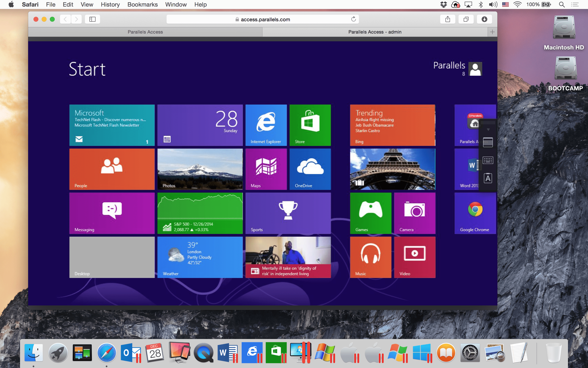Go back in Safari history

pos(65,19)
